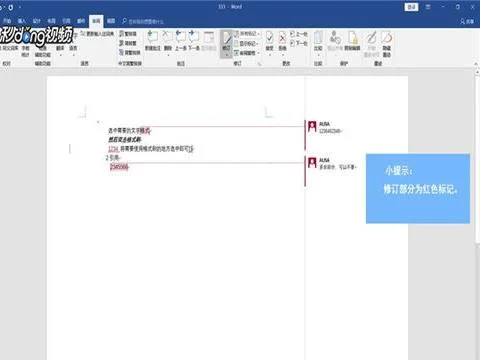Select the second AUNA comment
Viewport: 480px width, 360px height.
[332, 163]
